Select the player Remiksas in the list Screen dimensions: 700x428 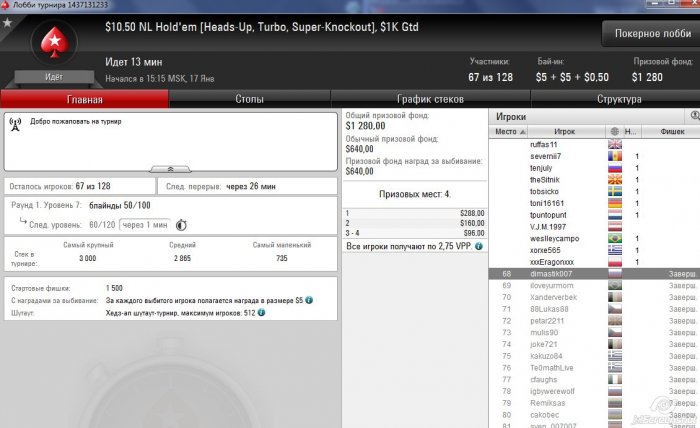click(594, 403)
